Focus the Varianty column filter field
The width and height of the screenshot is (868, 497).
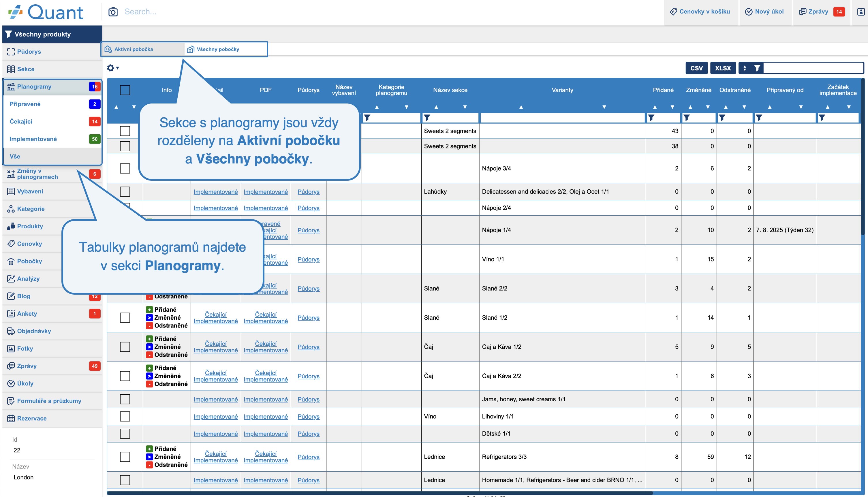click(562, 118)
